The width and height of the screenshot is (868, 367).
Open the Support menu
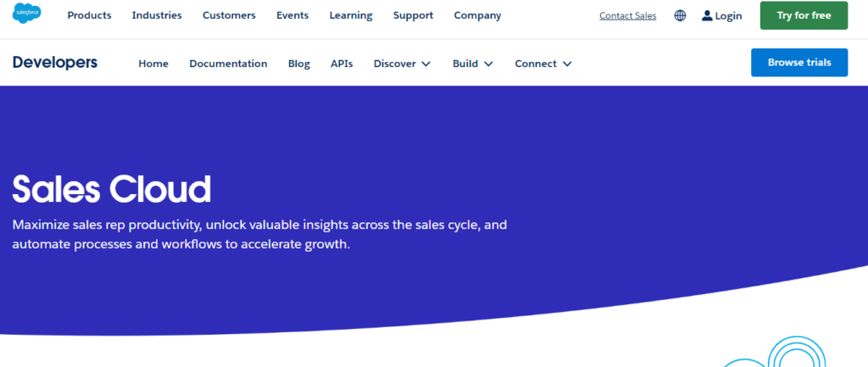click(414, 15)
